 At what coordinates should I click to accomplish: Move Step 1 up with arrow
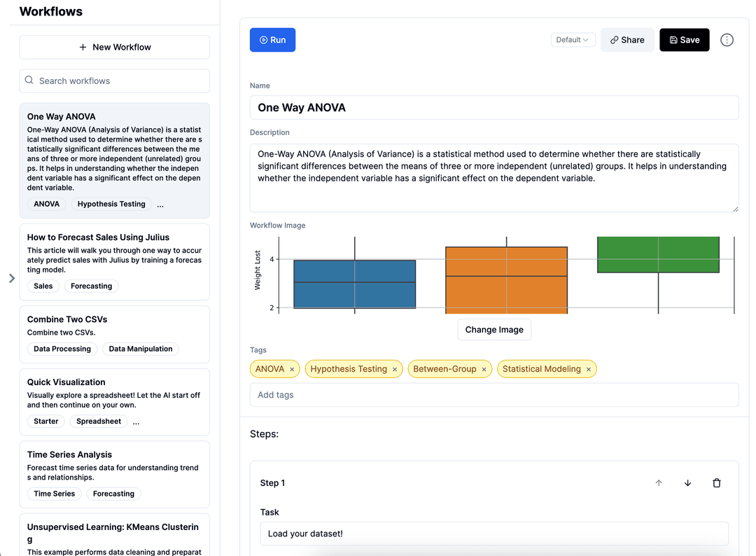tap(659, 482)
